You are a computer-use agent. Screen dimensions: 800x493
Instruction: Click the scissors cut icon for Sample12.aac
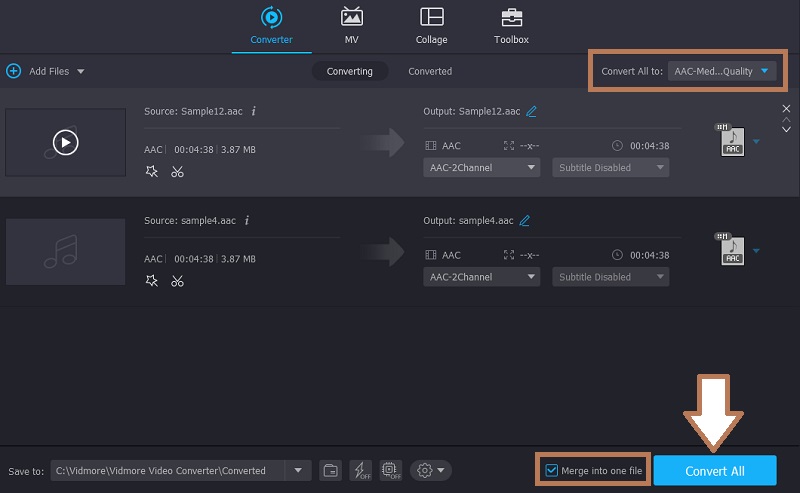[x=177, y=171]
